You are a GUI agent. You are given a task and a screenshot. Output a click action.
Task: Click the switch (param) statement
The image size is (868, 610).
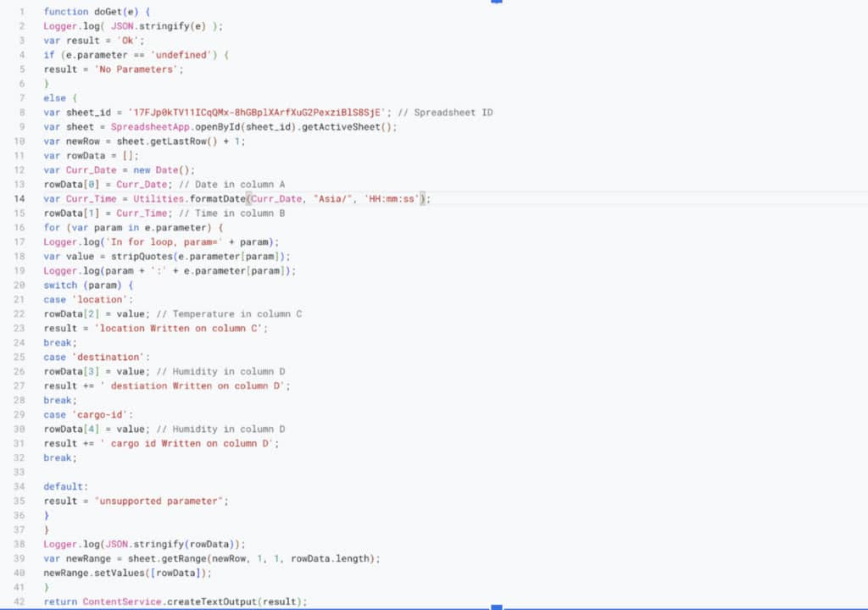88,286
